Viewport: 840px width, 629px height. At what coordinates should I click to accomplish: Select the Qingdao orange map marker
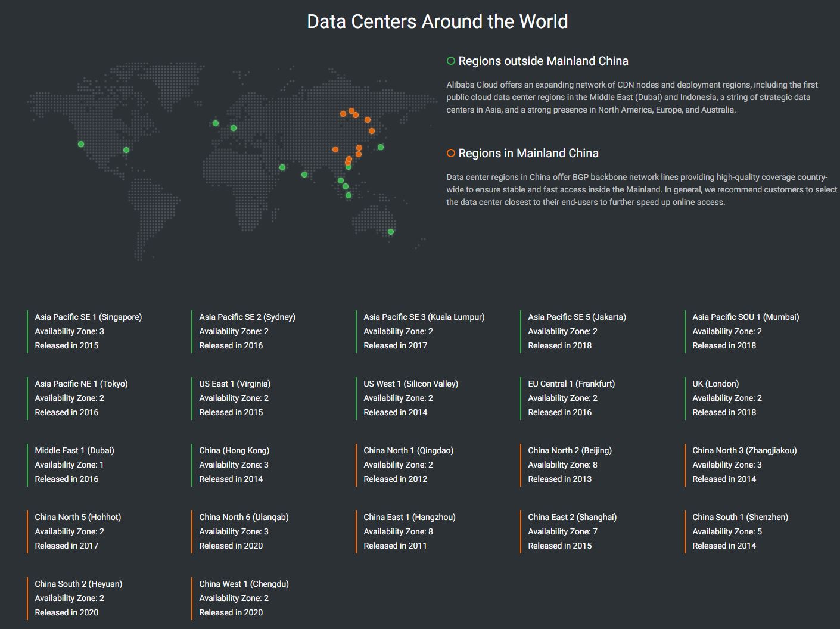coord(372,131)
